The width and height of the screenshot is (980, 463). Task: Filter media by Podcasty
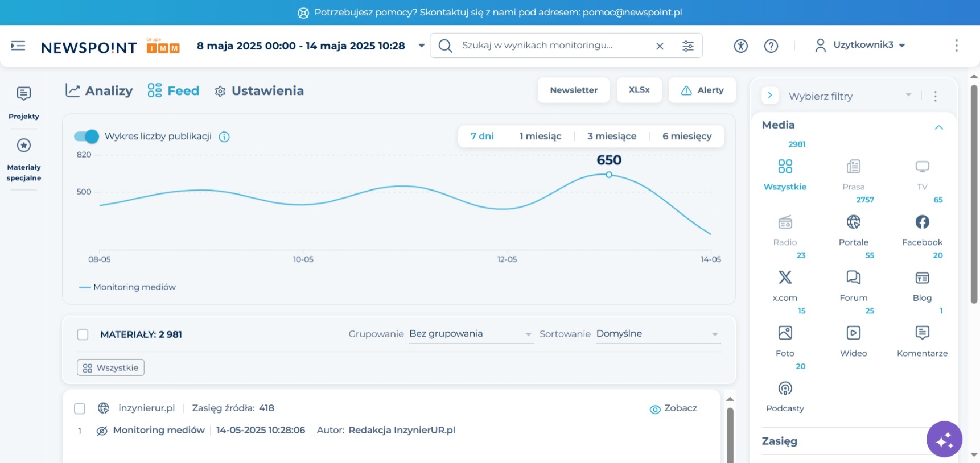coord(785,396)
